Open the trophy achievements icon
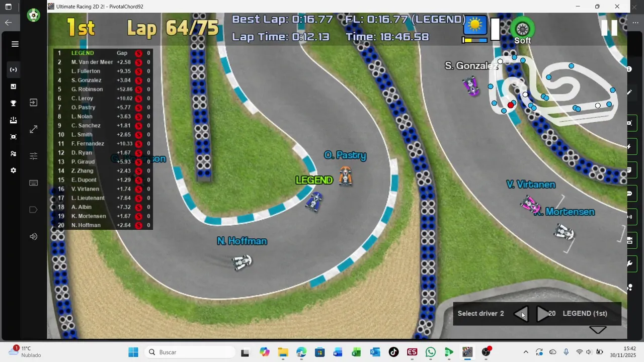This screenshot has width=644, height=362. tap(14, 103)
